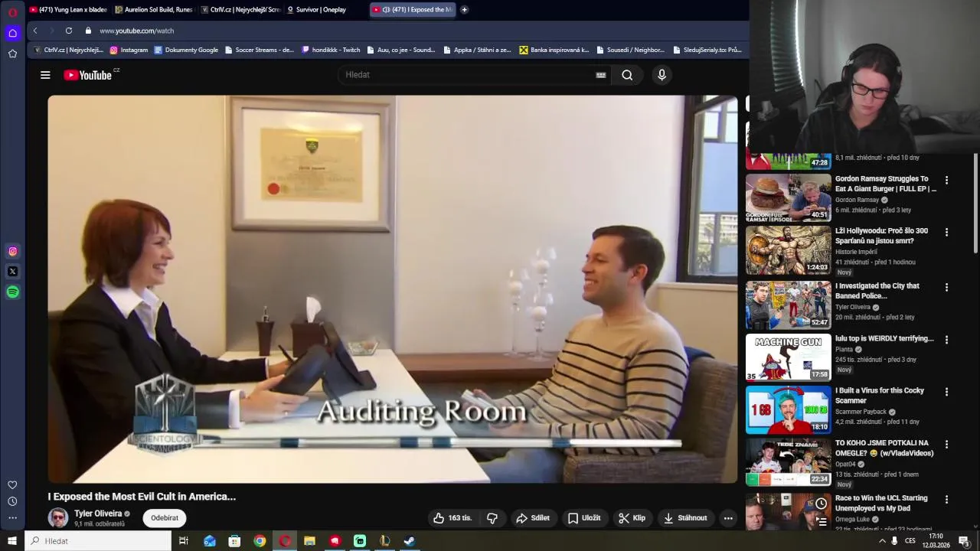
Task: Start voice search with microphone icon
Action: [662, 75]
